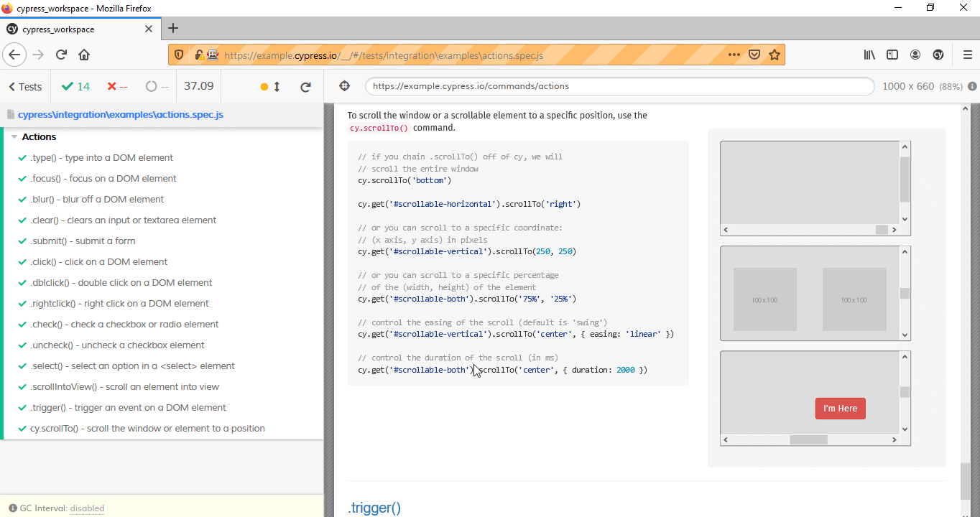
Task: Open the Firefox account icon
Action: (915, 55)
